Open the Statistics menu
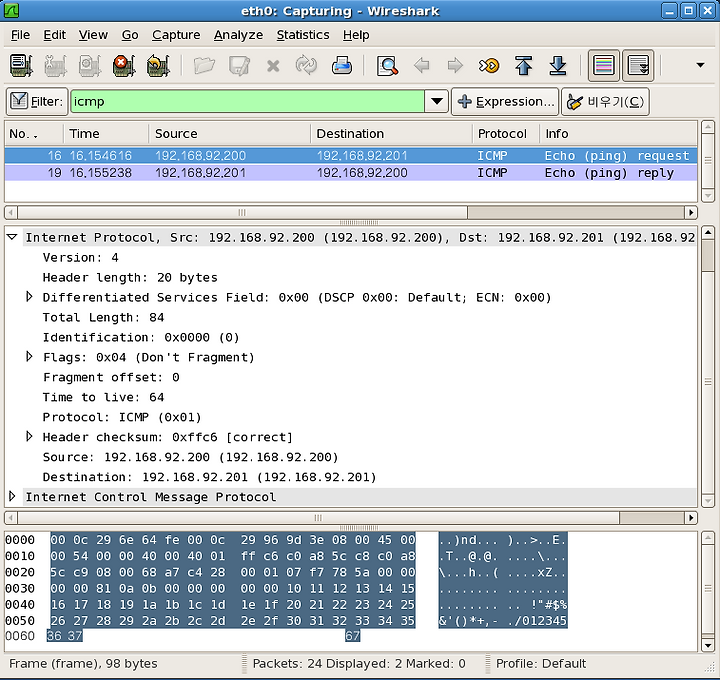Image resolution: width=720 pixels, height=680 pixels. (303, 35)
